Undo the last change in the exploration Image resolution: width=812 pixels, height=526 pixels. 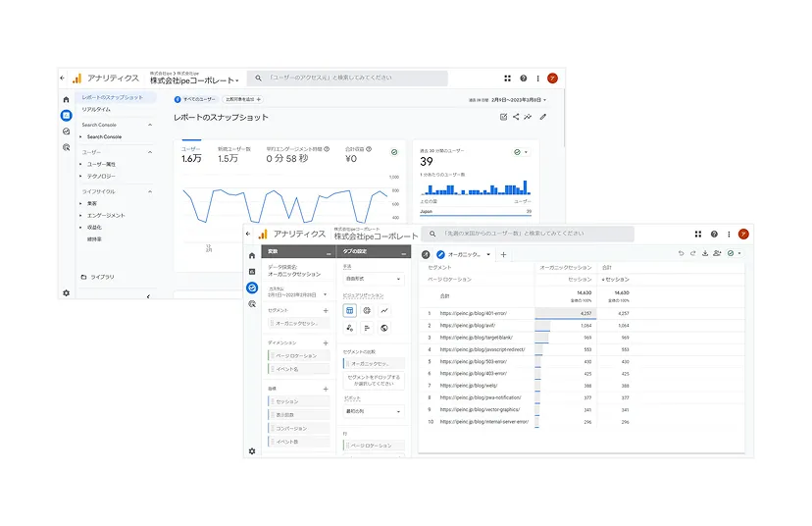click(681, 253)
